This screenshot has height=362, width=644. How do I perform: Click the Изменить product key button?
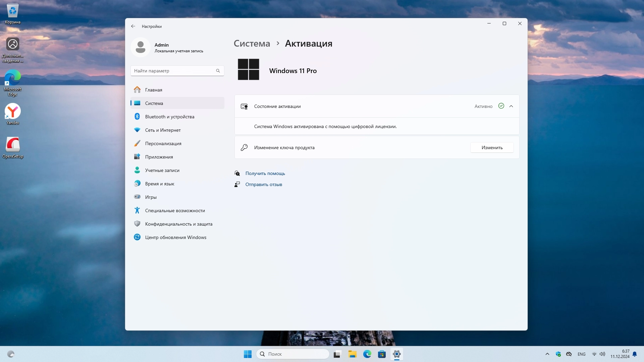(x=492, y=147)
